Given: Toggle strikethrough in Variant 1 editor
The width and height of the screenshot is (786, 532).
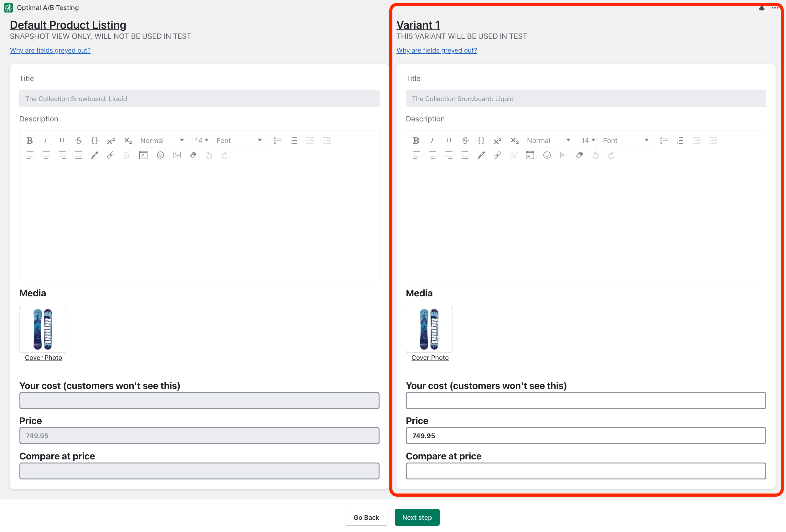Looking at the screenshot, I should click(x=465, y=141).
